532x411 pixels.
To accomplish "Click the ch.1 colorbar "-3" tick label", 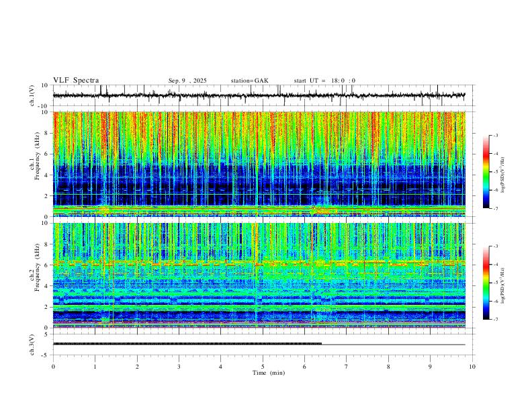I will pos(496,135).
